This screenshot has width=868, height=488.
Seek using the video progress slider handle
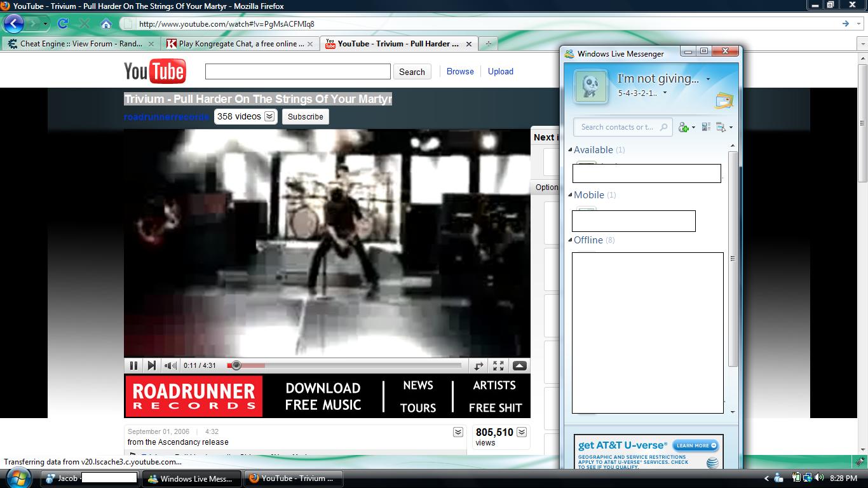(236, 365)
